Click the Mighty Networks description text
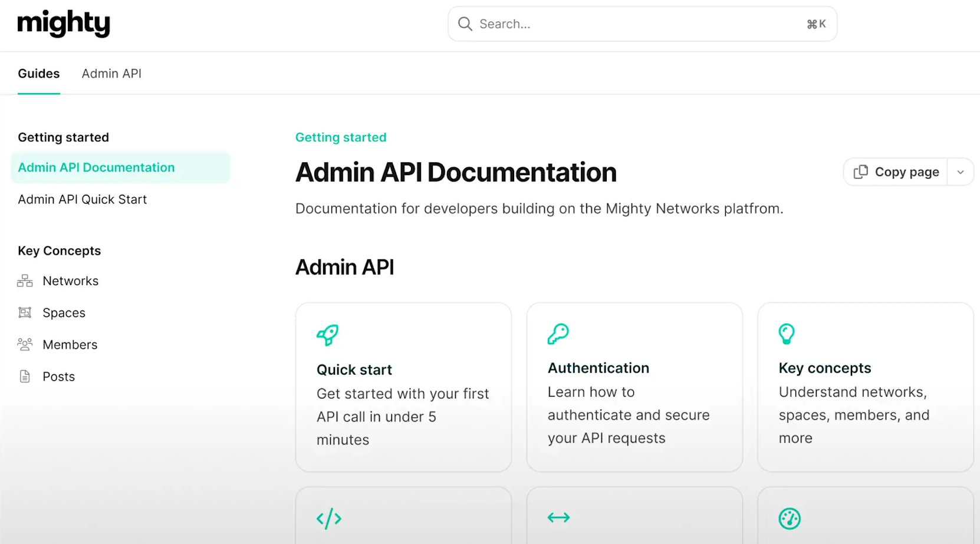The width and height of the screenshot is (980, 544). click(x=539, y=209)
